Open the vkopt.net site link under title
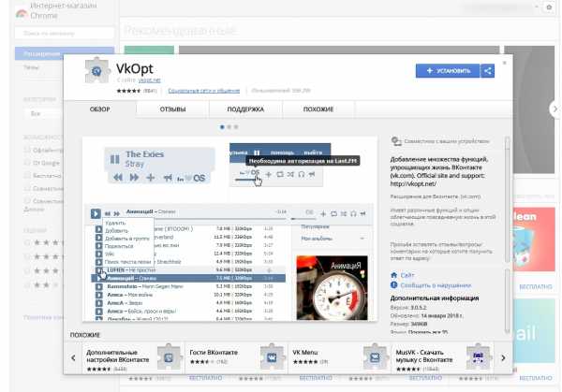The height and width of the screenshot is (392, 562). (150, 80)
